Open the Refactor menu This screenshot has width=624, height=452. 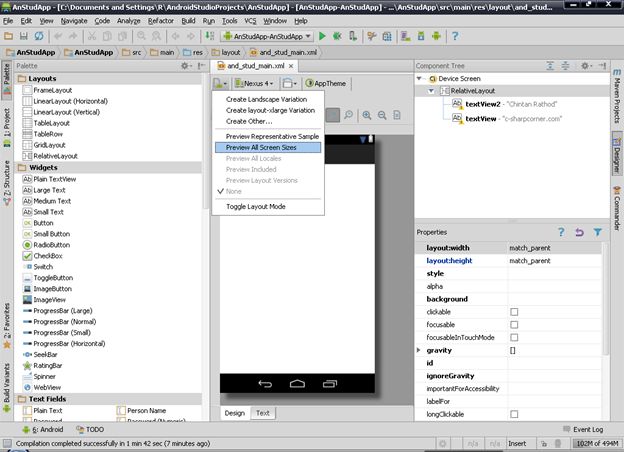coord(160,21)
